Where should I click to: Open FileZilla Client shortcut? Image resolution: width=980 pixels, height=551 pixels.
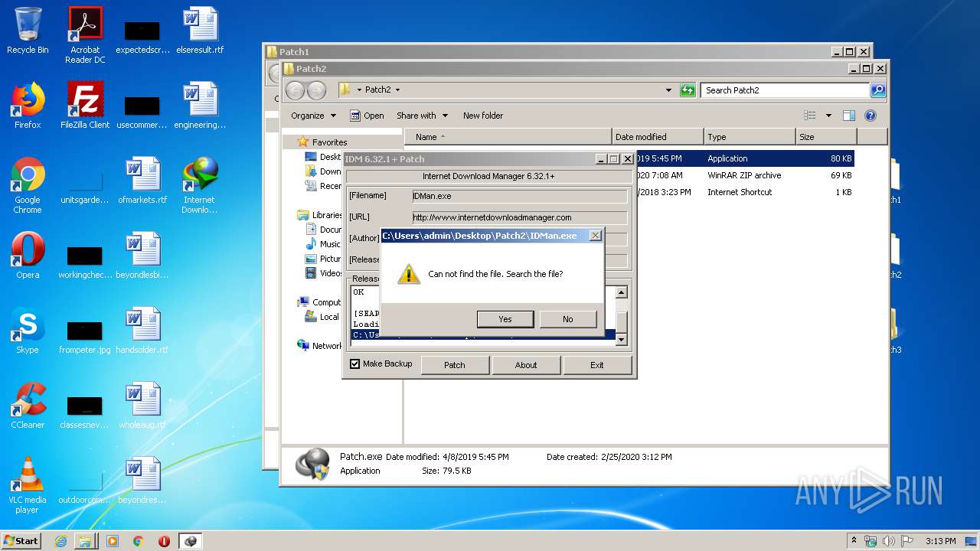click(85, 106)
